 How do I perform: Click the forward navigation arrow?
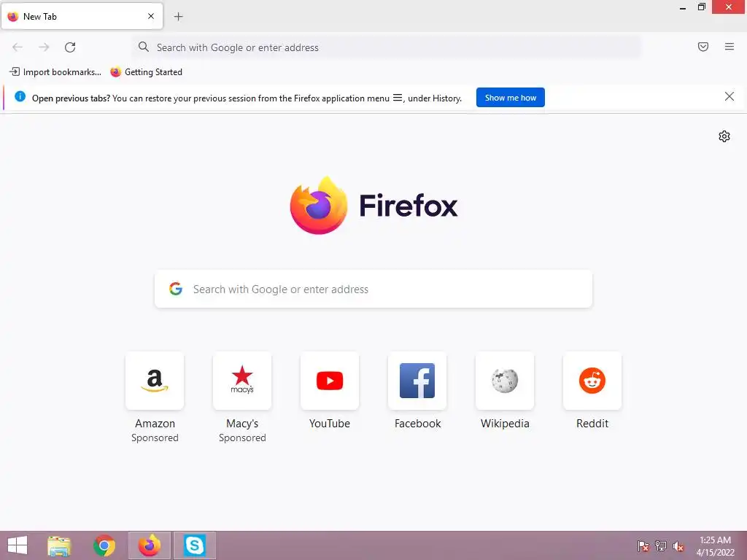(x=44, y=47)
